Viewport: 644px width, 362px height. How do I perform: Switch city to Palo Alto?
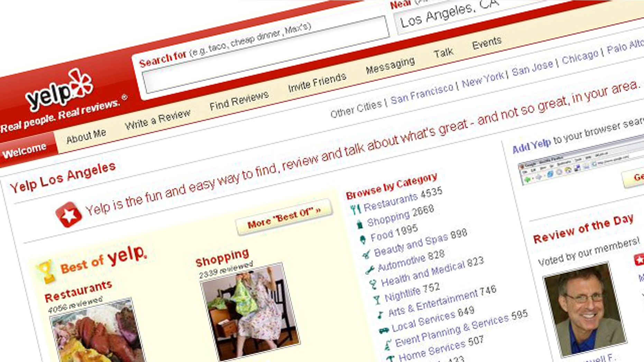pyautogui.click(x=625, y=47)
